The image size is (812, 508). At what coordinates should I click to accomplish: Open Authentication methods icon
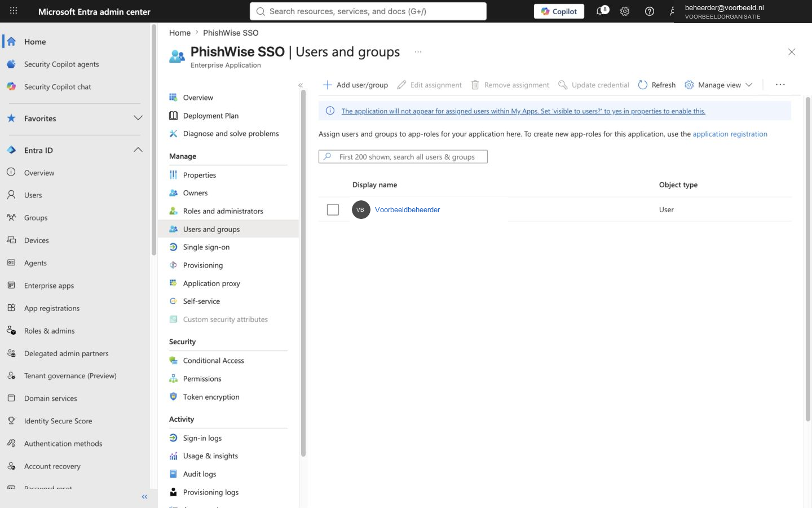[11, 443]
